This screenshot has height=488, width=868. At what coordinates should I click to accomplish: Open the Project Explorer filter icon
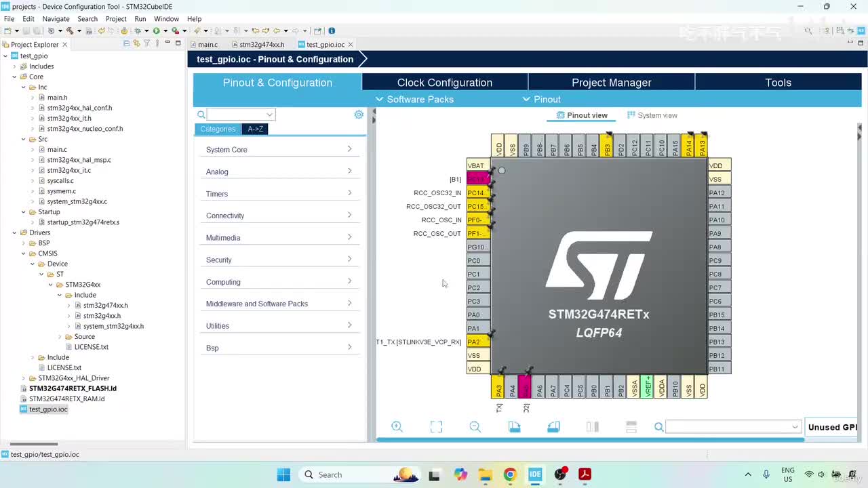tap(146, 43)
